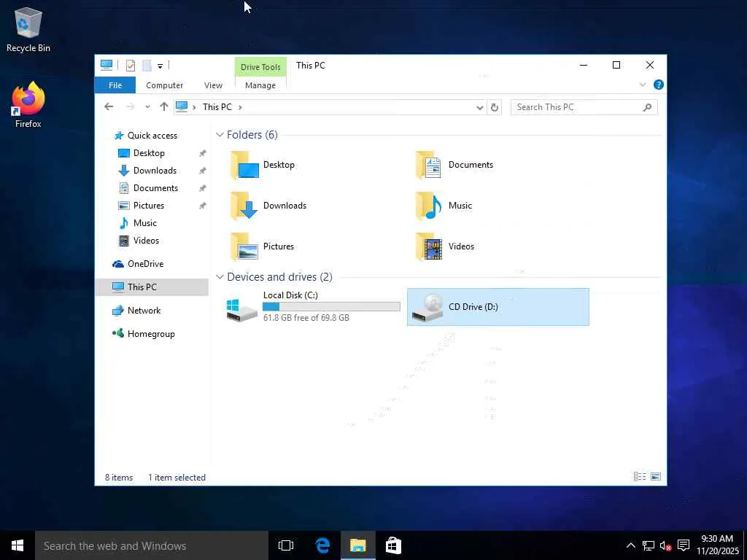Launch Microsoft Edge from the taskbar
The height and width of the screenshot is (560, 747).
(x=322, y=545)
